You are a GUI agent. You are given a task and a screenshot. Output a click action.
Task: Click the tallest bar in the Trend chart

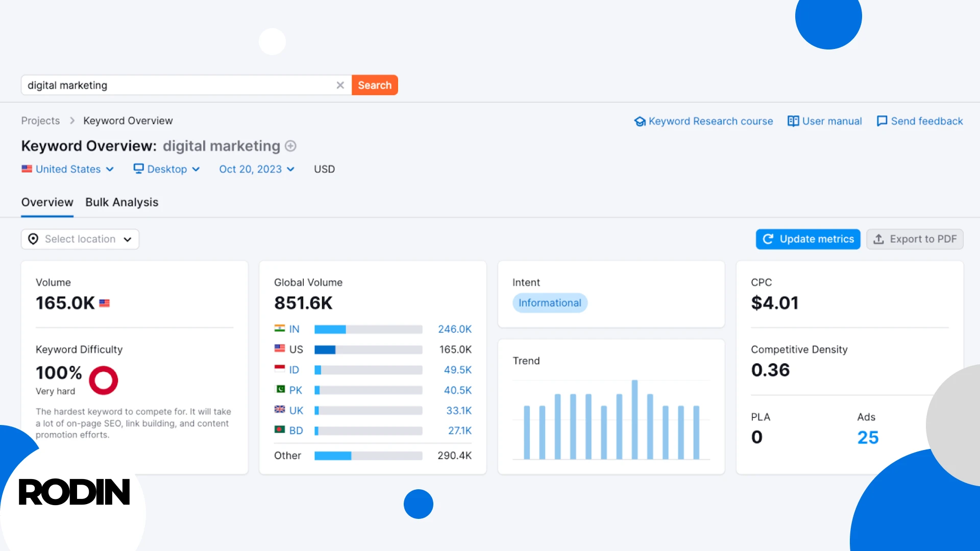[634, 419]
